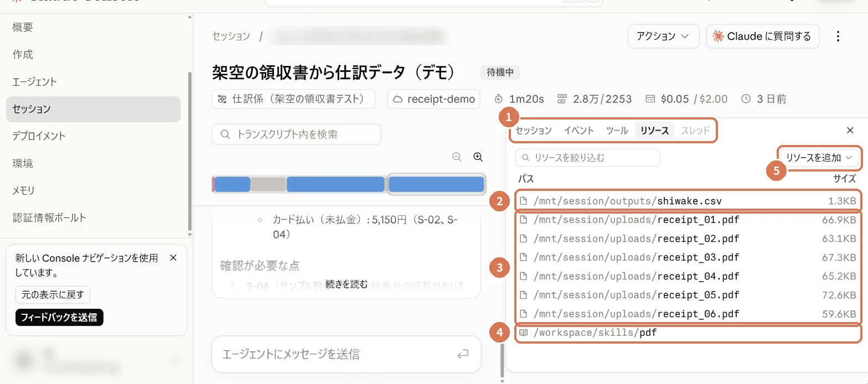Click file icon beside shiwake.csv
The width and height of the screenshot is (868, 384).
(x=523, y=201)
